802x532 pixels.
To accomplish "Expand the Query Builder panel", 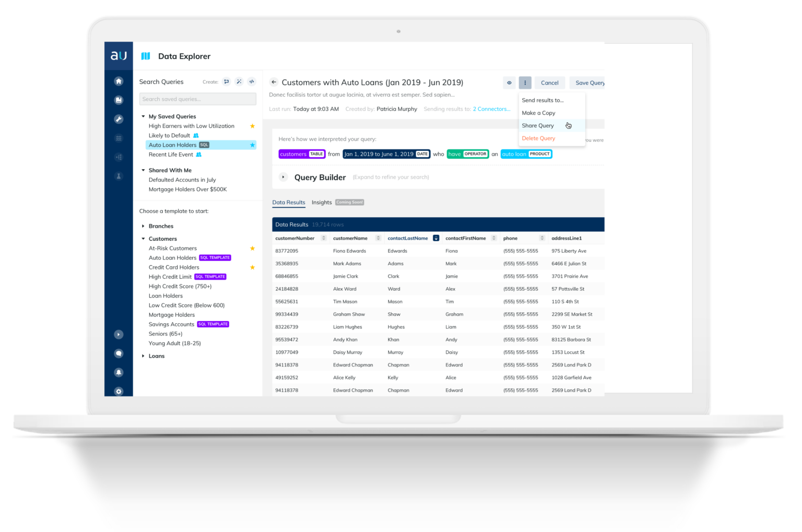I will tap(283, 177).
